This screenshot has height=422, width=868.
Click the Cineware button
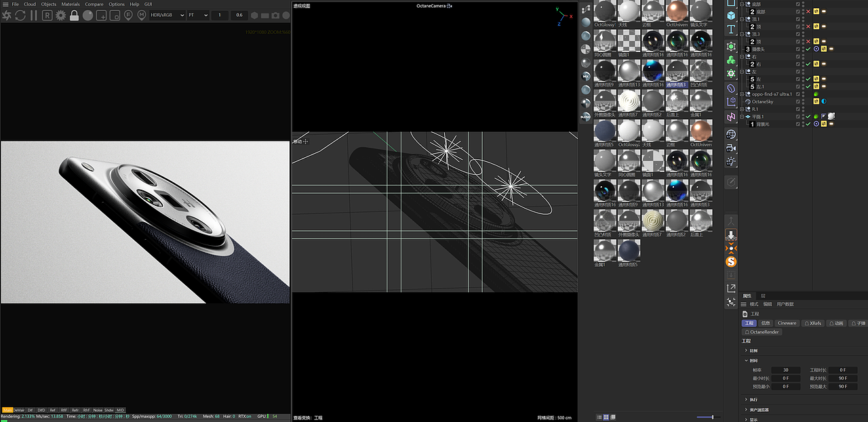click(x=787, y=323)
